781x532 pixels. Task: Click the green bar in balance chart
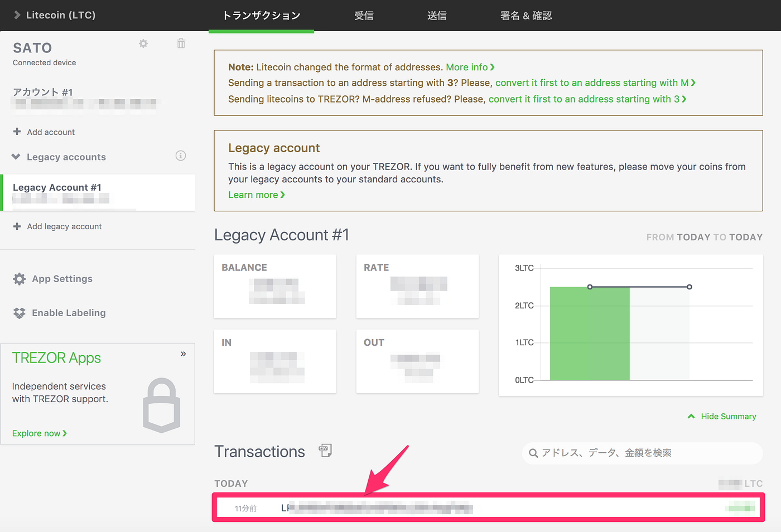pos(590,333)
